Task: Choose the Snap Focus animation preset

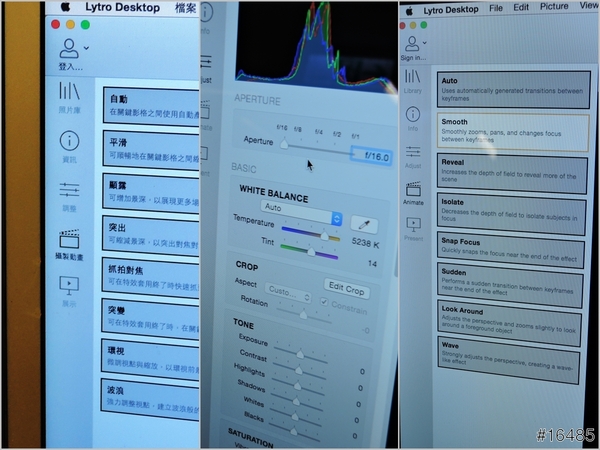Action: pyautogui.click(x=510, y=248)
